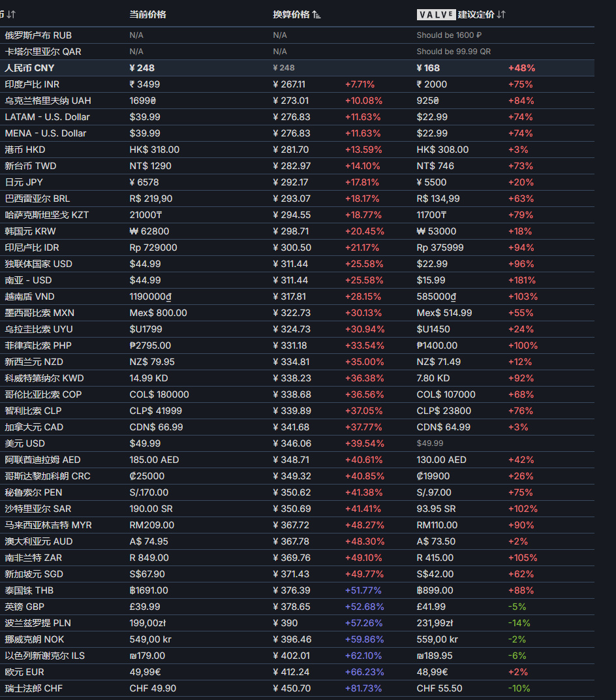Click the "Should be 1600 ₽" suggestion text
The width and height of the screenshot is (616, 700).
point(449,35)
